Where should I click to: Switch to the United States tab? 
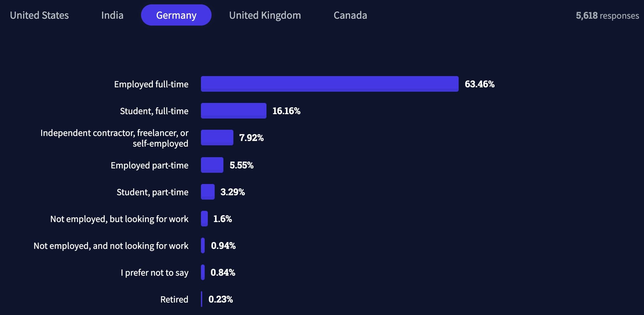(39, 15)
